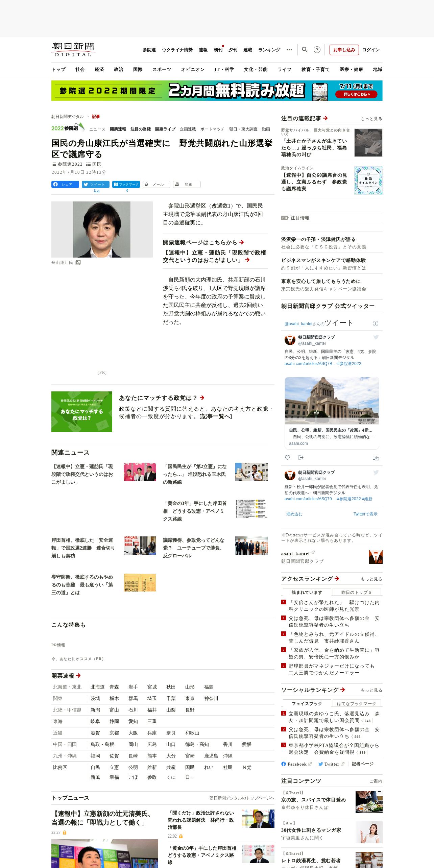The width and height of the screenshot is (434, 868).
Task: Open the 渋沢栄一の子孫・渋澤健氏が語る PR link
Action: (x=318, y=239)
